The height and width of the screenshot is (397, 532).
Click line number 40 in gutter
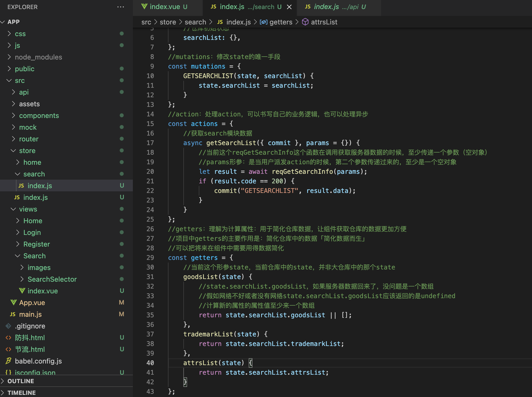click(x=150, y=363)
